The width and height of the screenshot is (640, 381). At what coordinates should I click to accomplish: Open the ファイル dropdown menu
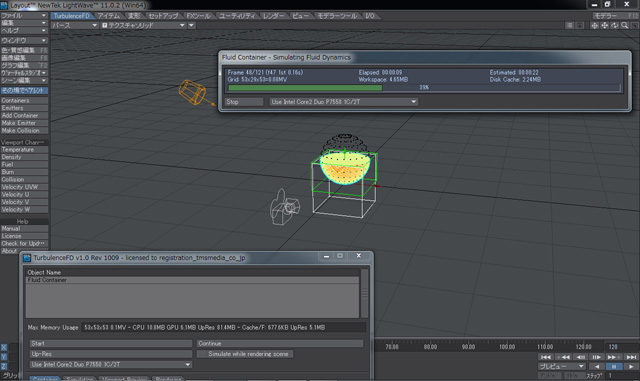pyautogui.click(x=24, y=16)
